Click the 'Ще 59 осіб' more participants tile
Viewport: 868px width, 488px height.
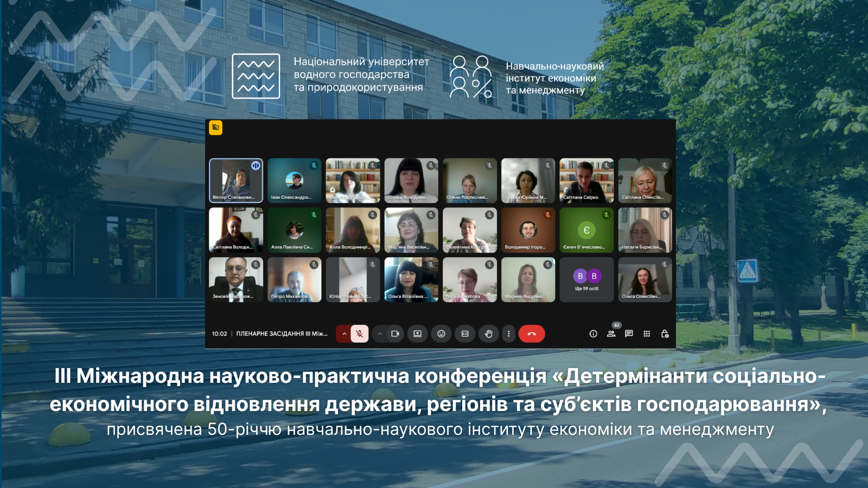click(586, 279)
